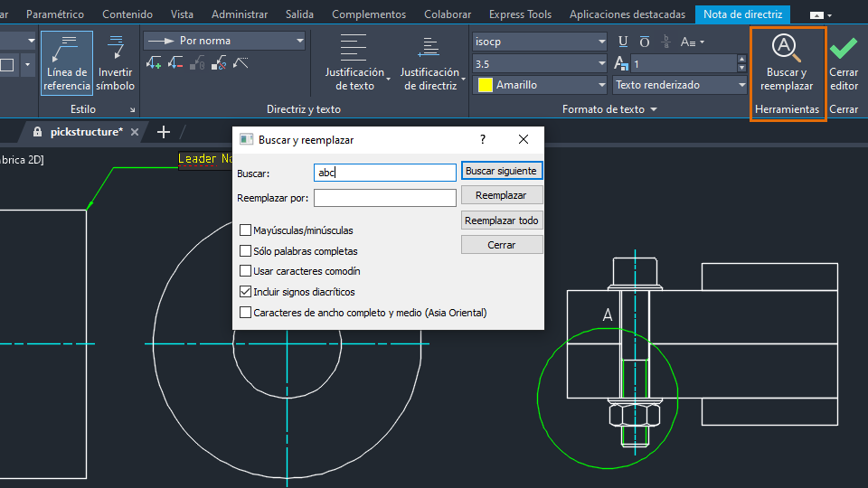
Task: Click the yellow Leader Note text
Action: click(x=205, y=159)
